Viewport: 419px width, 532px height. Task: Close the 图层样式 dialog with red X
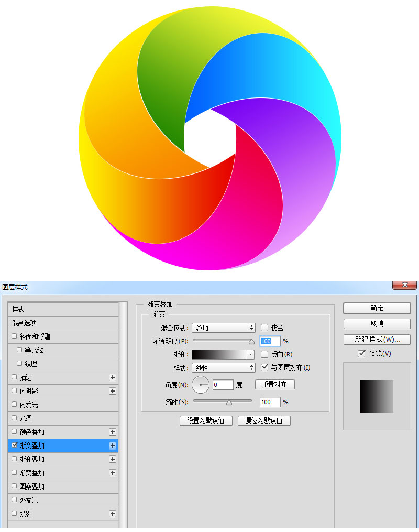(404, 285)
